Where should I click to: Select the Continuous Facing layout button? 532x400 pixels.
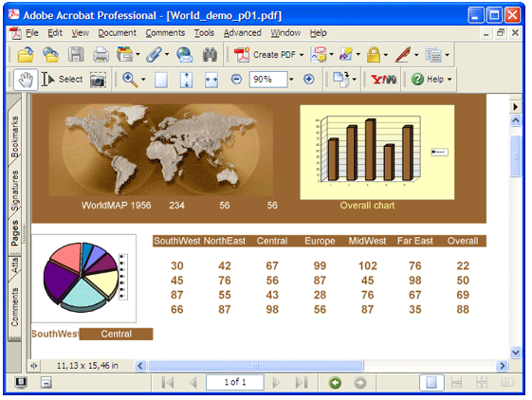coord(482,383)
